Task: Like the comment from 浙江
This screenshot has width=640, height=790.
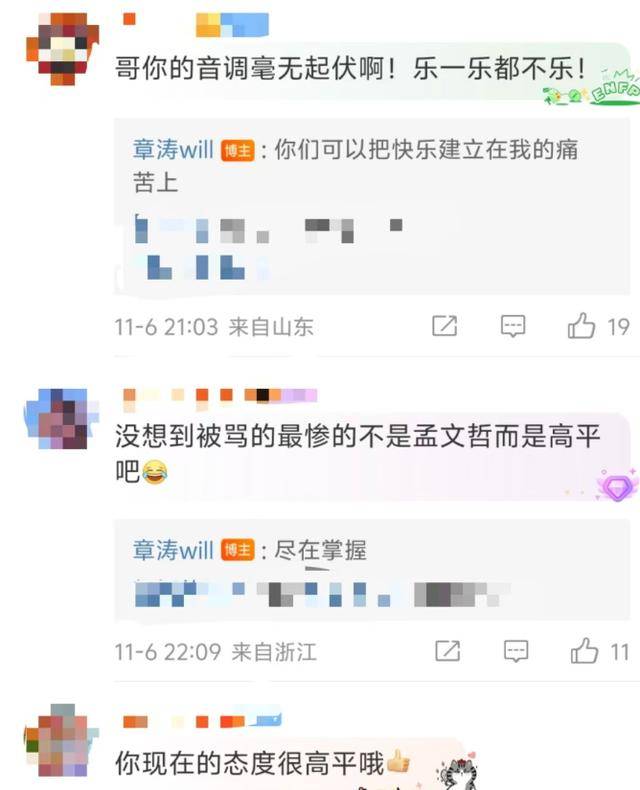Action: click(x=585, y=651)
